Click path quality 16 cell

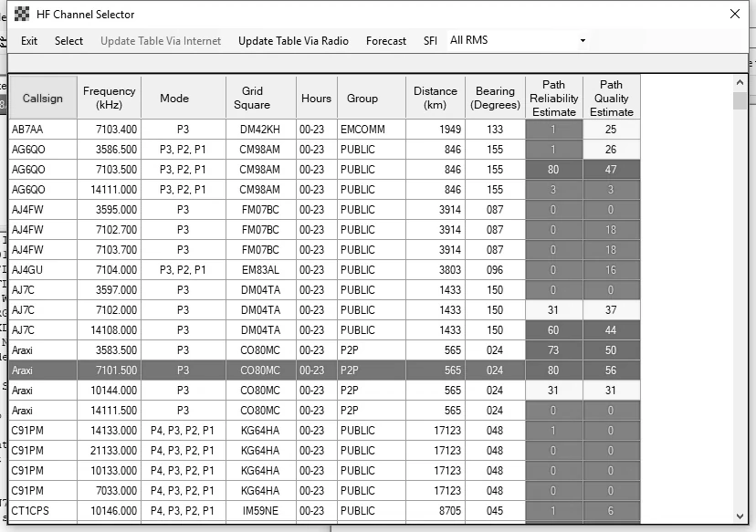pos(612,270)
